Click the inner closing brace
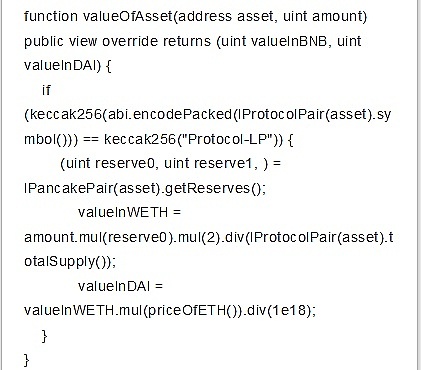 45,335
